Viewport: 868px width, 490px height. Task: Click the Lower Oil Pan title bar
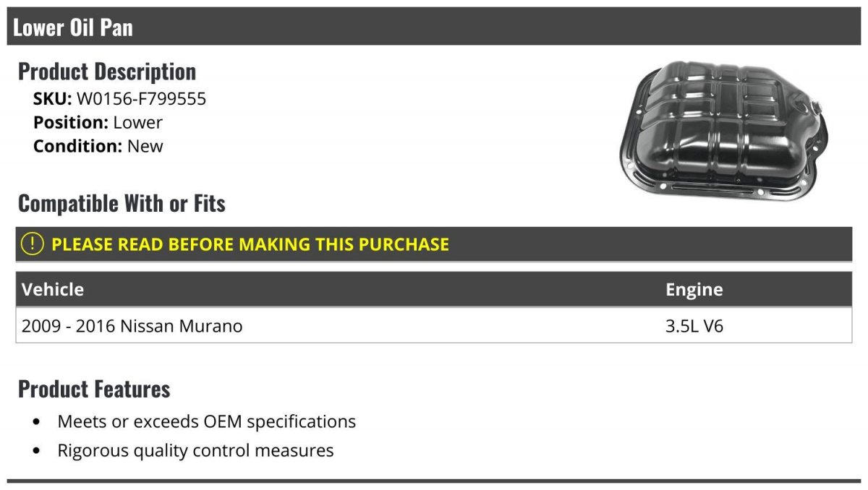(x=434, y=27)
